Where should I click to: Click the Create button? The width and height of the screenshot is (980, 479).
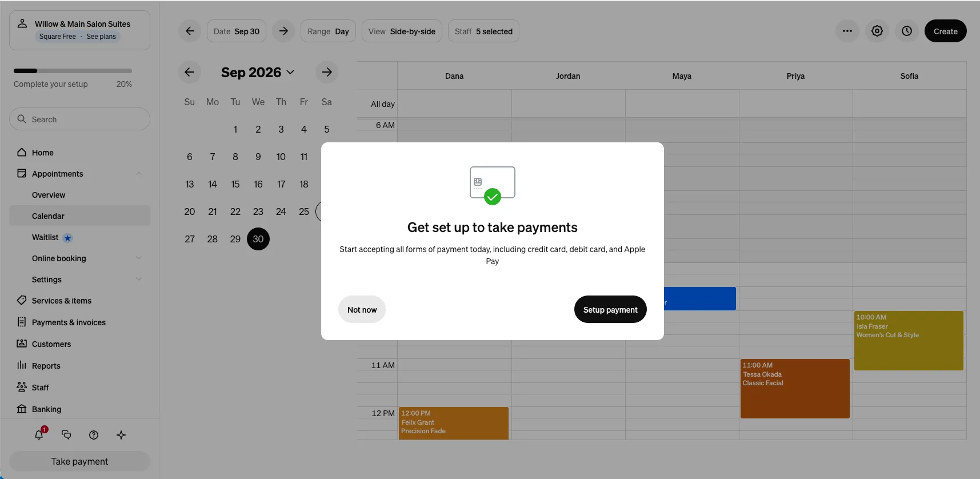point(946,31)
